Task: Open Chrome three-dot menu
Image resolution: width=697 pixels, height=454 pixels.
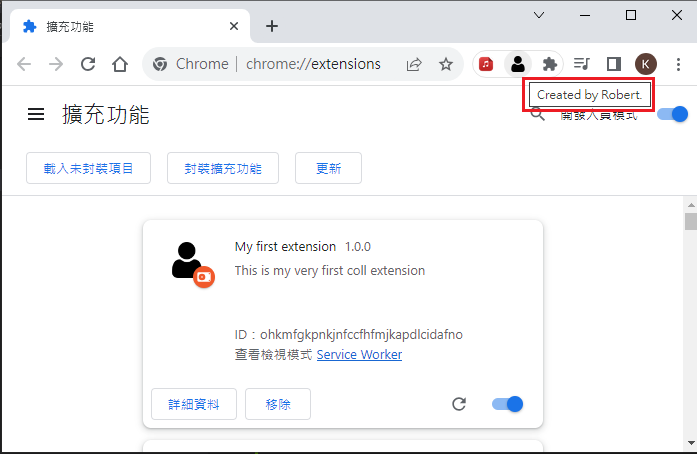Action: coord(679,64)
